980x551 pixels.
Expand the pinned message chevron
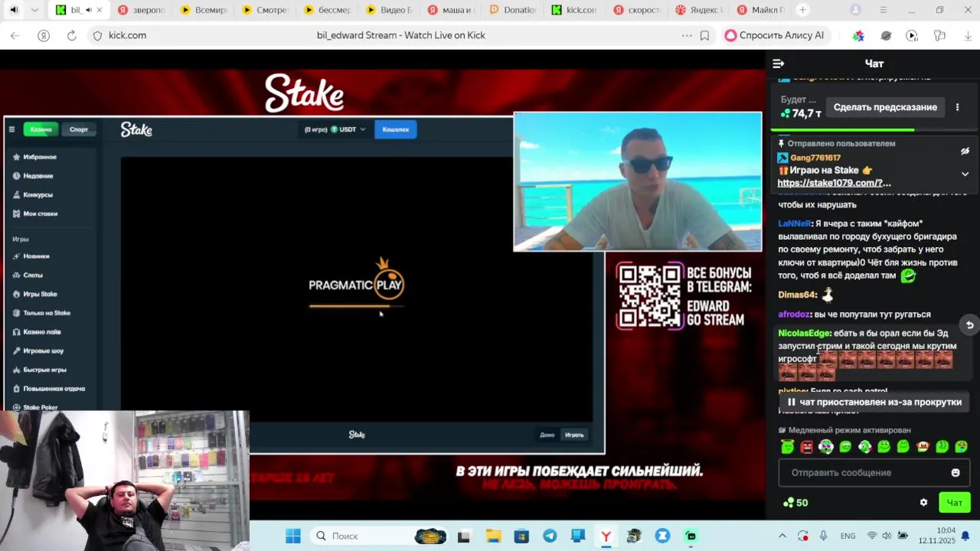pos(965,174)
